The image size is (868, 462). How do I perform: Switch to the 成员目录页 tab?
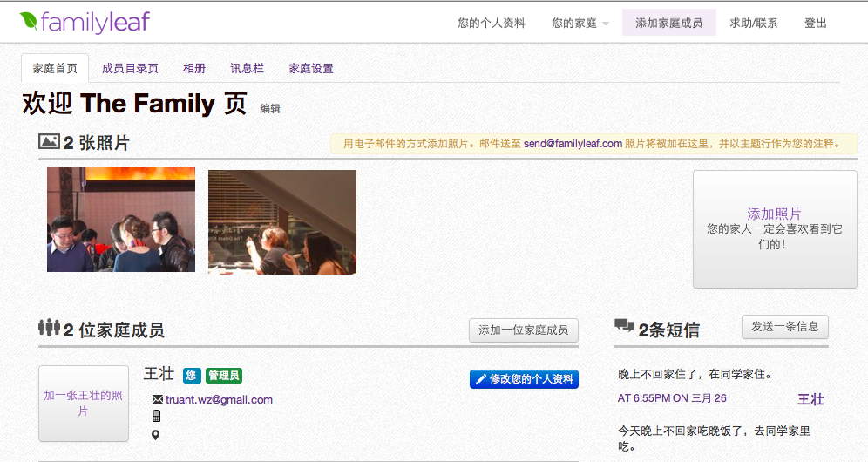coord(130,68)
